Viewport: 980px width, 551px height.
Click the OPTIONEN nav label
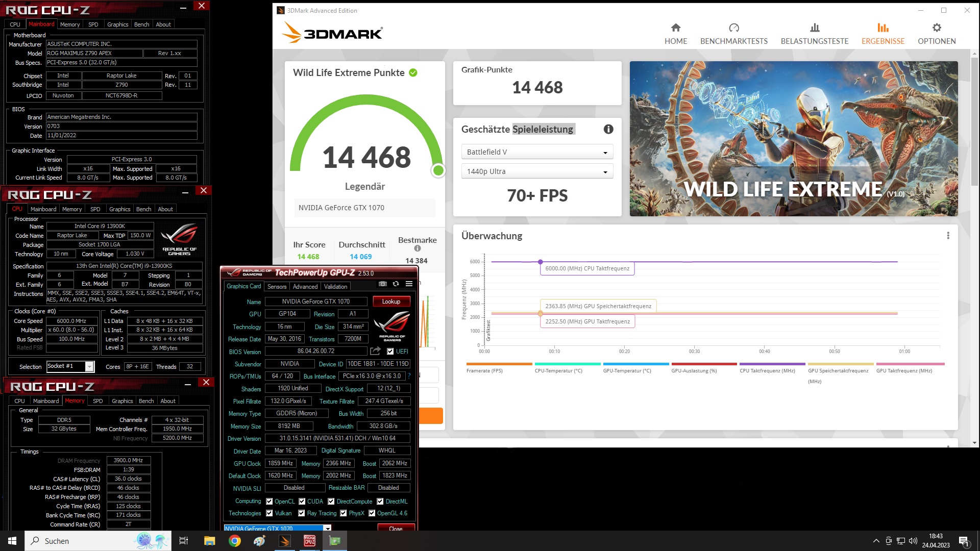(x=937, y=41)
